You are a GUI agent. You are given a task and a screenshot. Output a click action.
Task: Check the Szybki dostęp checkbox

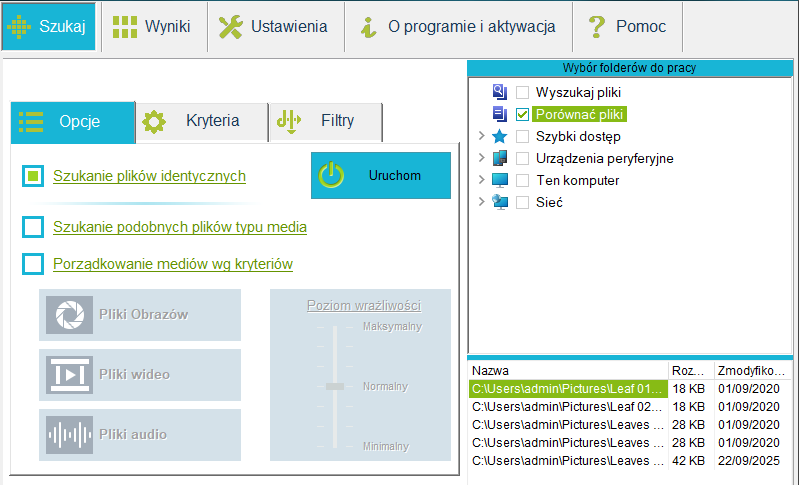(x=522, y=136)
